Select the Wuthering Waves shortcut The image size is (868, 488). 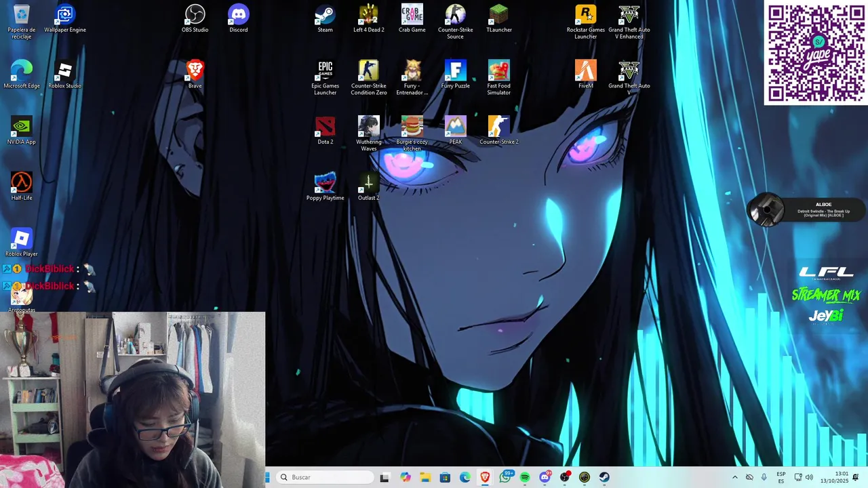369,134
